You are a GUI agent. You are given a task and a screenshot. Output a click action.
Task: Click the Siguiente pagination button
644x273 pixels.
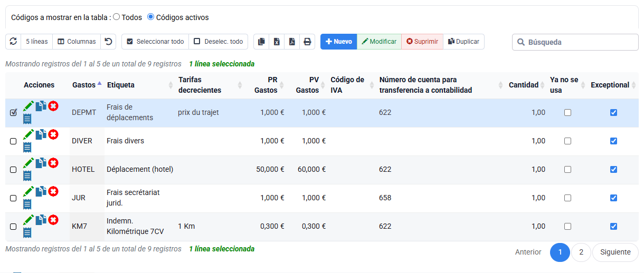(615, 252)
